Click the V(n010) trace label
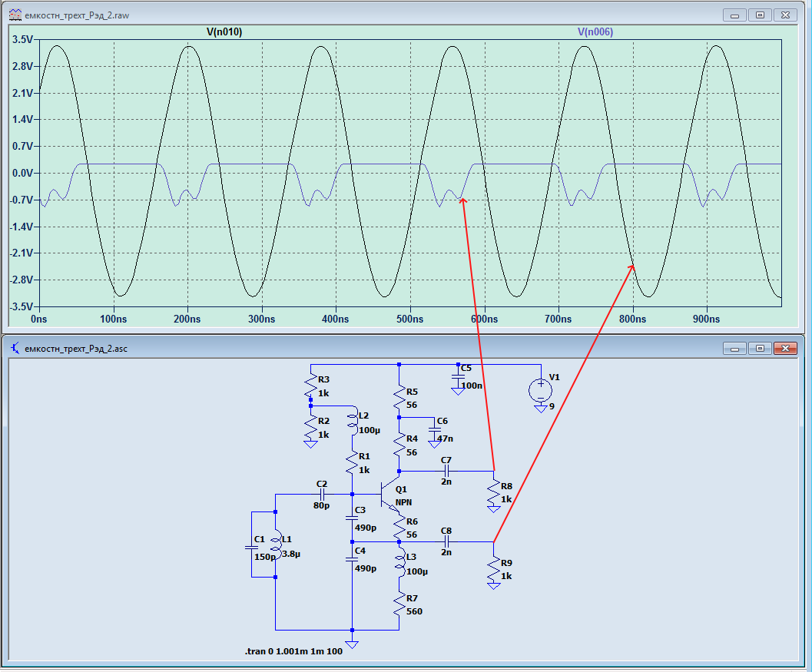812x672 pixels. coord(224,32)
